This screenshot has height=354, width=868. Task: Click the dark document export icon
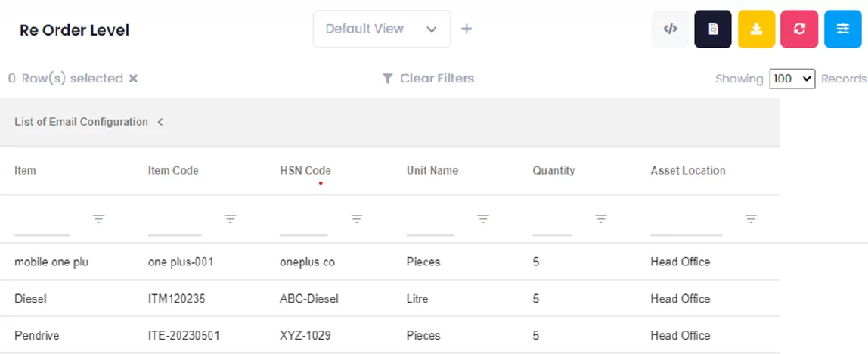712,29
